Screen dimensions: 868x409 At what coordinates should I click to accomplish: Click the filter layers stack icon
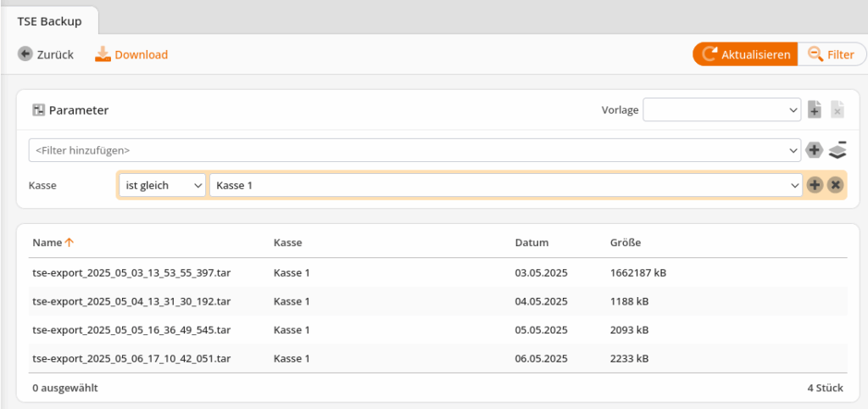point(837,150)
